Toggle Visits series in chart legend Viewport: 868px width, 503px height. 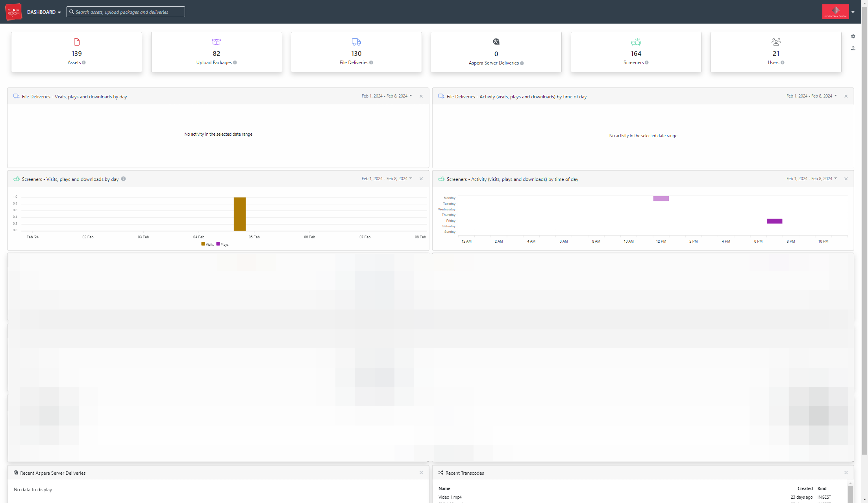pyautogui.click(x=207, y=244)
